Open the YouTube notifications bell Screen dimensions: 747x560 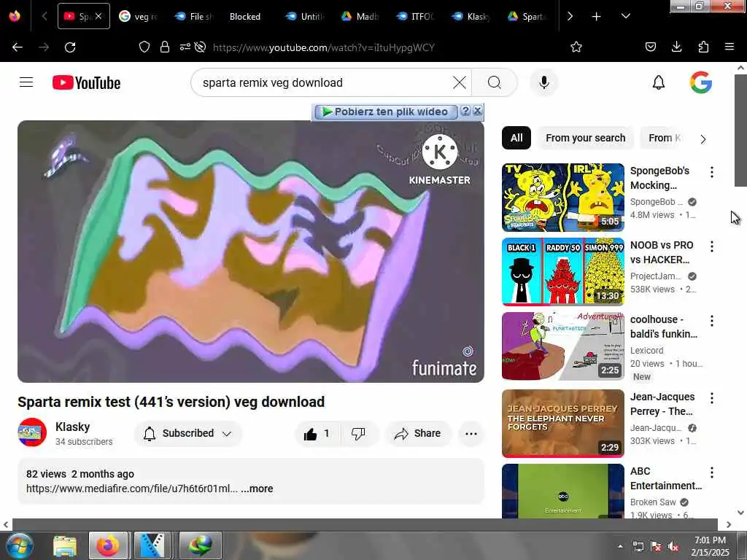point(659,82)
